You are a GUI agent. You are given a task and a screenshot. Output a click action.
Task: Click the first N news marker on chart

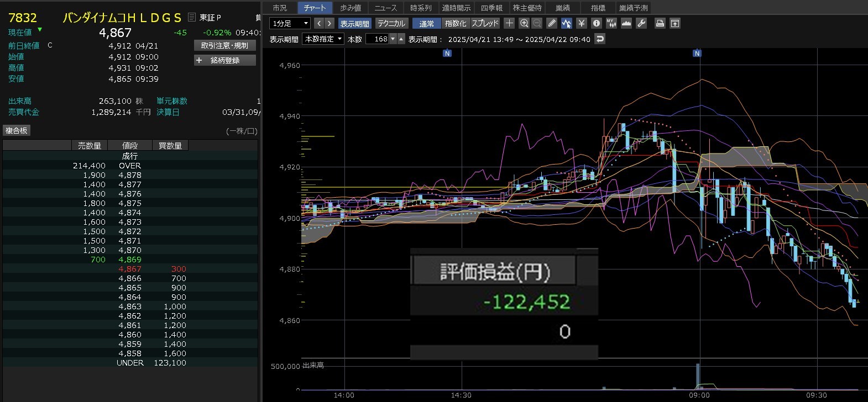pyautogui.click(x=447, y=54)
